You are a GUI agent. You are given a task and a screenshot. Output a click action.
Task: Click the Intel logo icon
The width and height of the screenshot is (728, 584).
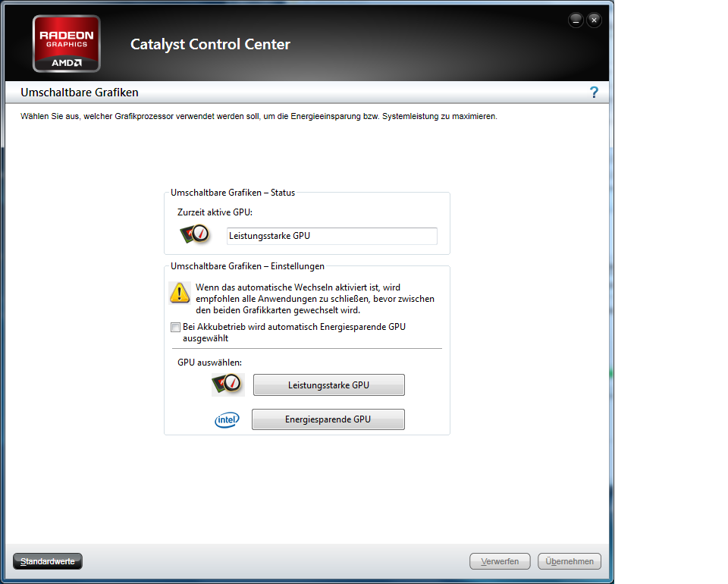click(227, 419)
